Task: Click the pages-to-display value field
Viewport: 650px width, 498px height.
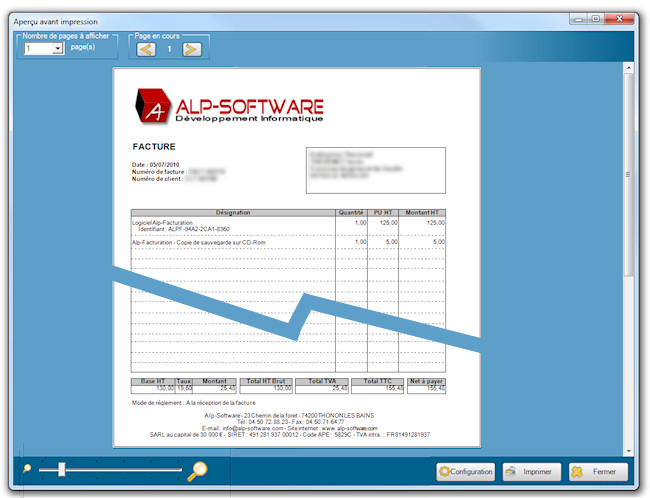Action: tap(38, 48)
